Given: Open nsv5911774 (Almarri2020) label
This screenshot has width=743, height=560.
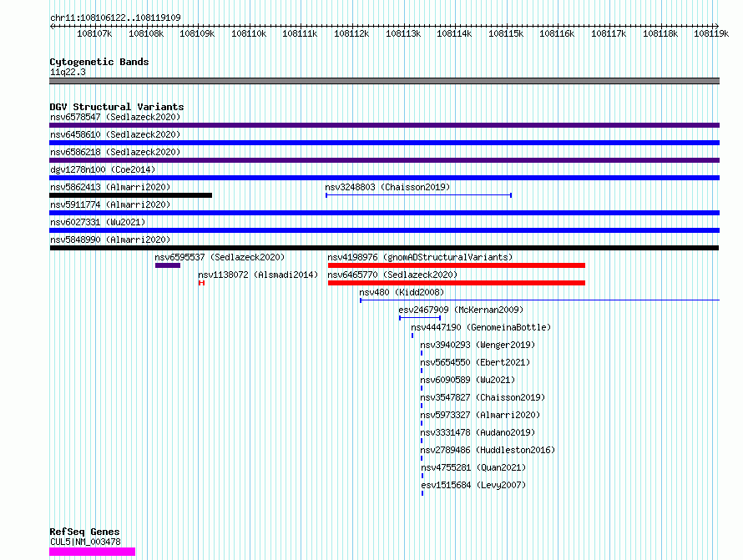Looking at the screenshot, I should click(x=110, y=204).
